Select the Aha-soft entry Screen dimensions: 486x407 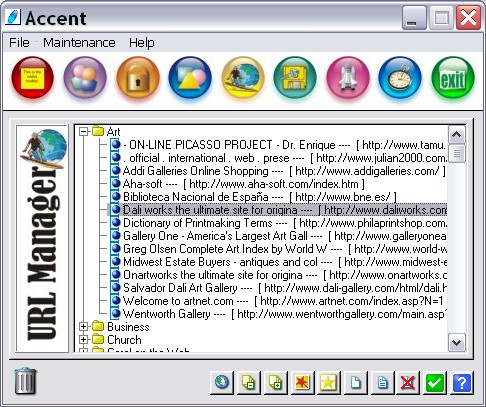244,184
